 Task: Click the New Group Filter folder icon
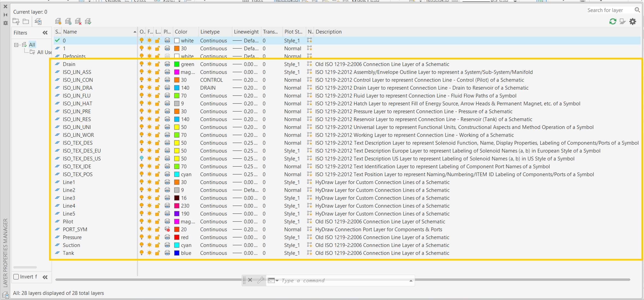(26, 21)
